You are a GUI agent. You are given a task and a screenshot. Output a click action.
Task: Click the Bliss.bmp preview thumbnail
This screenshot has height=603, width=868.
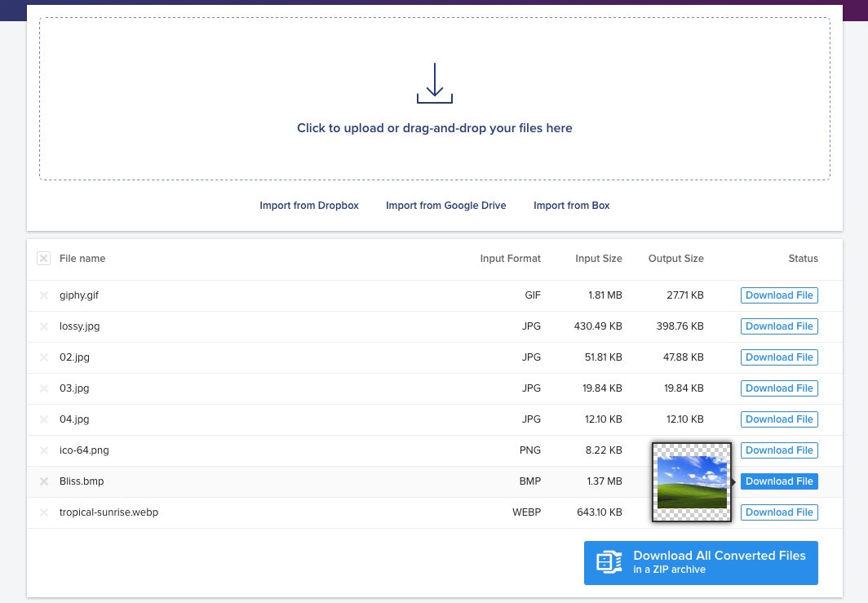click(x=692, y=481)
